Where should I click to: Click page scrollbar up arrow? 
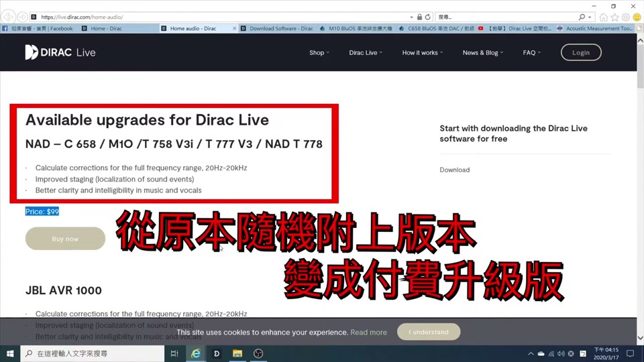pyautogui.click(x=640, y=40)
